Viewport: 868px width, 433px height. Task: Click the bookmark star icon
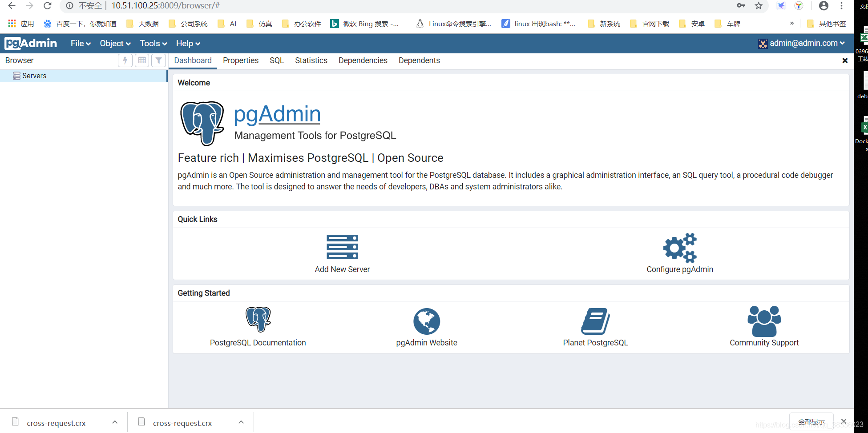point(759,6)
